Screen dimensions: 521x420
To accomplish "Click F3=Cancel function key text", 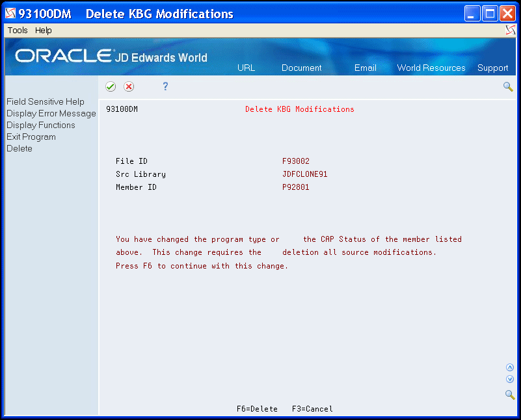I will (312, 409).
